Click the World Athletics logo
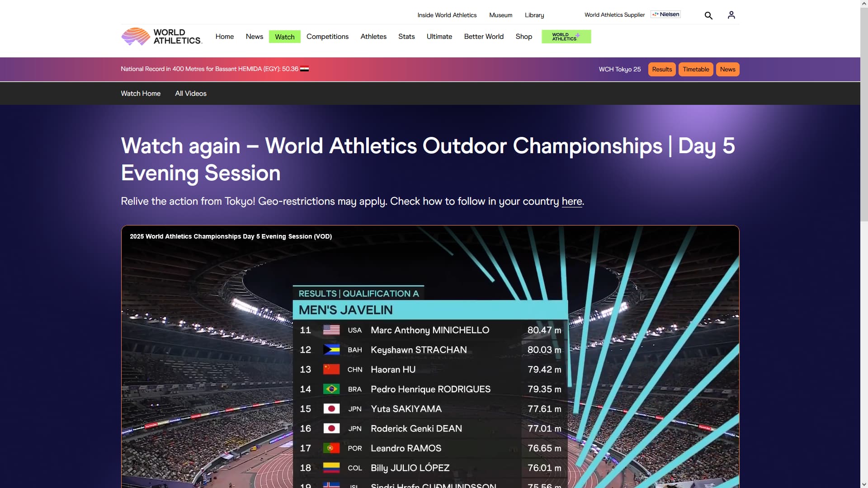Image resolution: width=868 pixels, height=488 pixels. 161,37
